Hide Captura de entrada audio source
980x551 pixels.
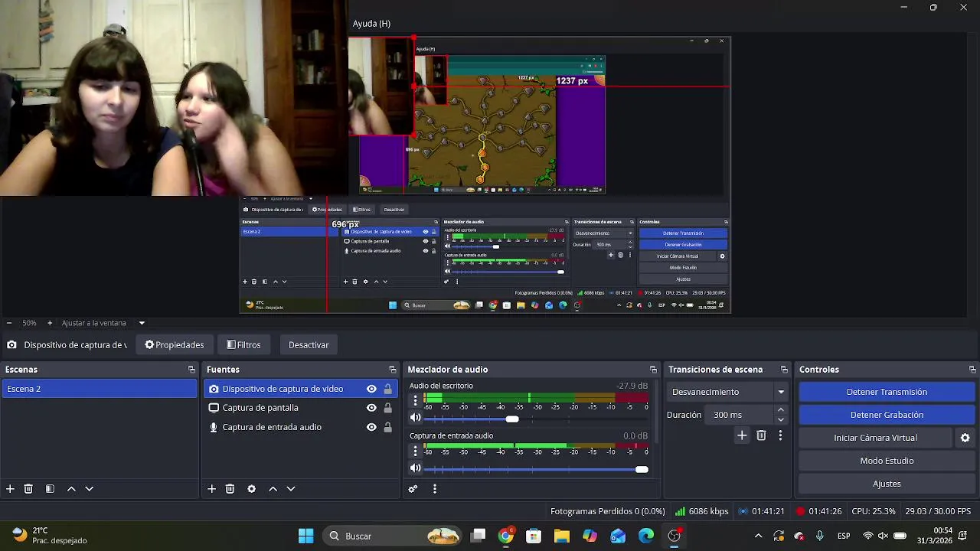(371, 427)
